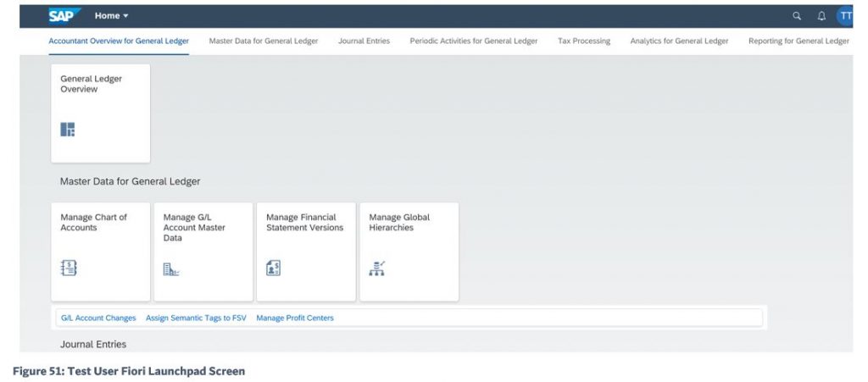Click the Master Data for General Ledger heading
868x382 pixels.
[x=130, y=181]
